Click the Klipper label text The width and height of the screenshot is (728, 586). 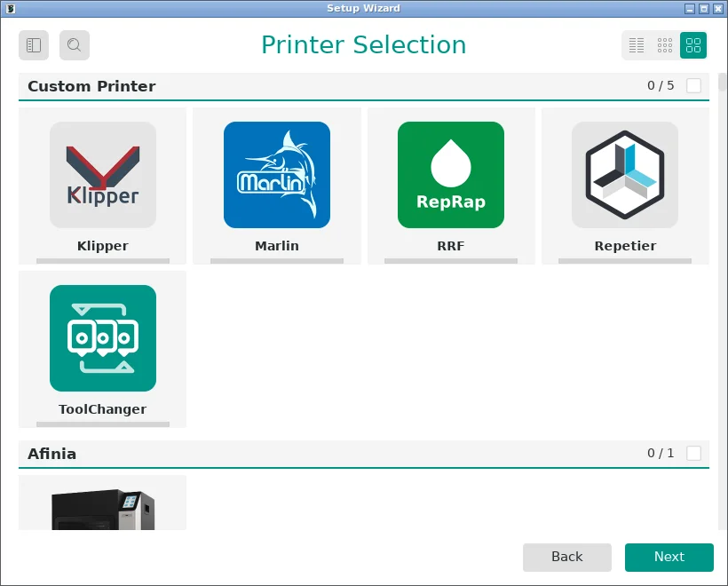point(103,246)
